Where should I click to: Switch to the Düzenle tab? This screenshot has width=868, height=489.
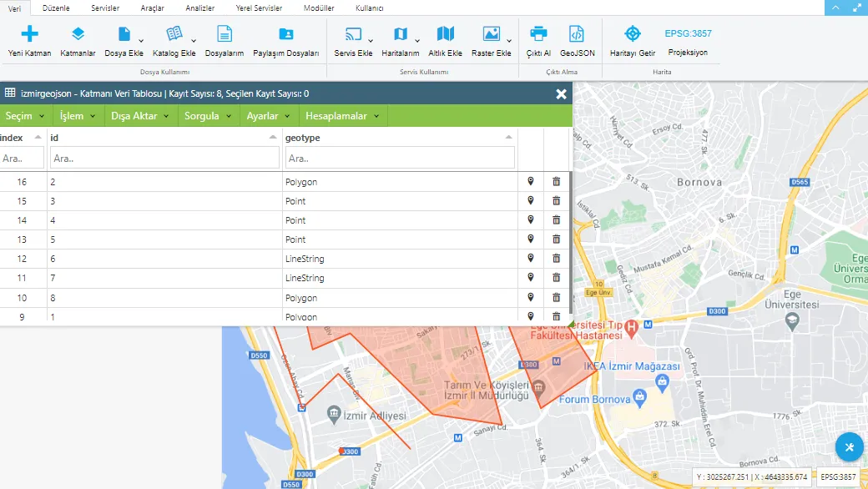[56, 8]
